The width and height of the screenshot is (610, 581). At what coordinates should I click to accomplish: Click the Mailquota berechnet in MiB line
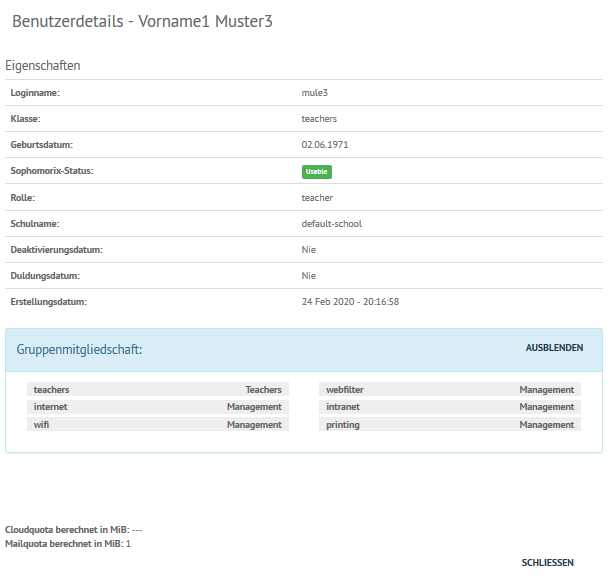(x=68, y=544)
